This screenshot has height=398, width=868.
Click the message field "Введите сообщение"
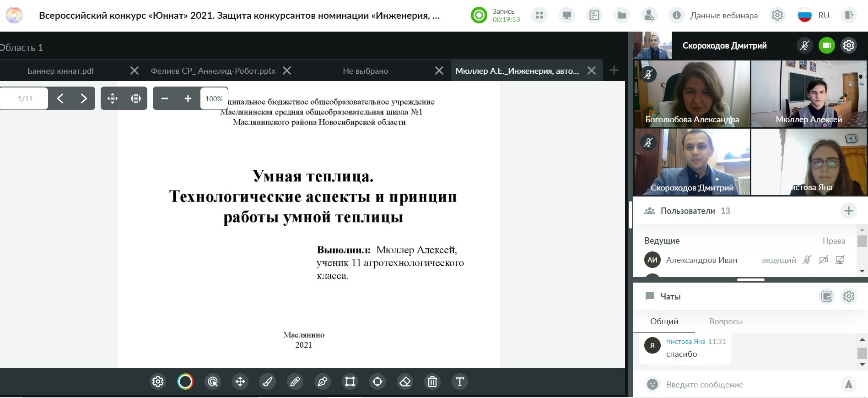tap(749, 384)
